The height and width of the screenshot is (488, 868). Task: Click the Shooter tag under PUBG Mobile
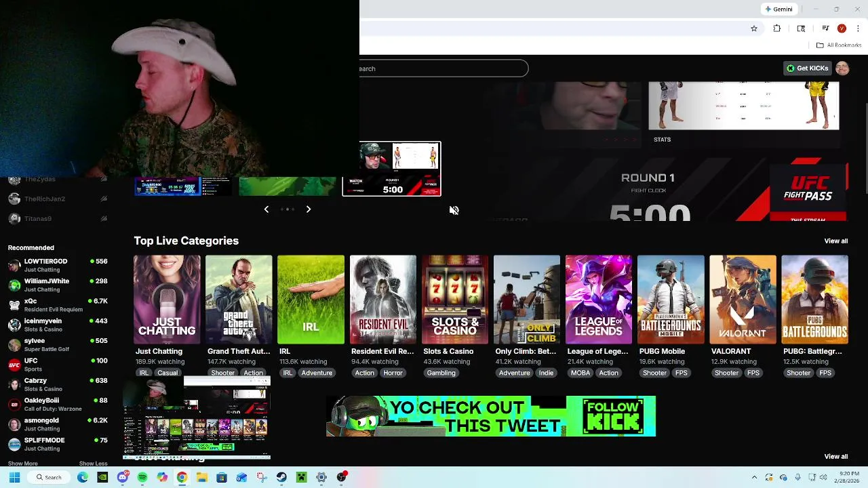(x=654, y=373)
